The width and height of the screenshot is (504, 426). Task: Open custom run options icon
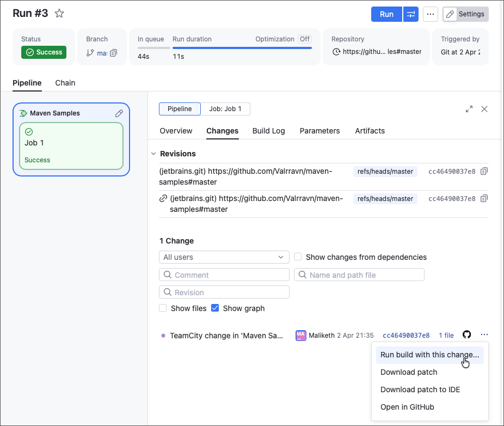click(411, 14)
